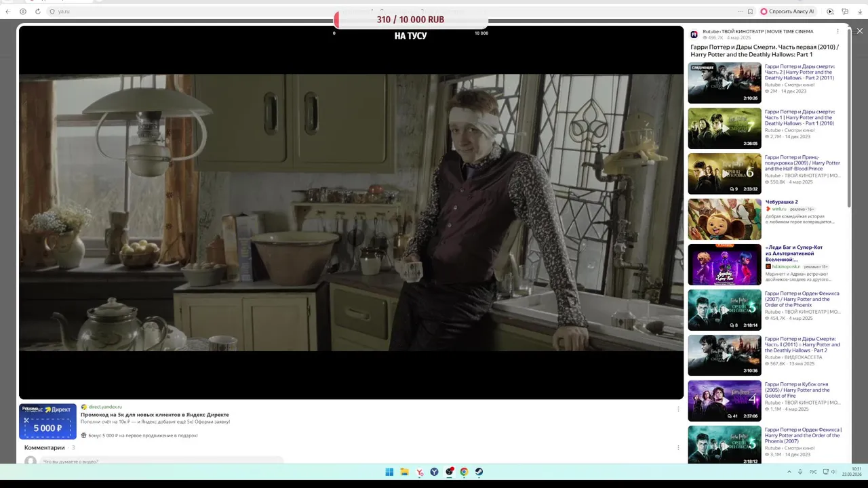
Task: Open the Чебурашка 2 ad link
Action: tap(781, 202)
